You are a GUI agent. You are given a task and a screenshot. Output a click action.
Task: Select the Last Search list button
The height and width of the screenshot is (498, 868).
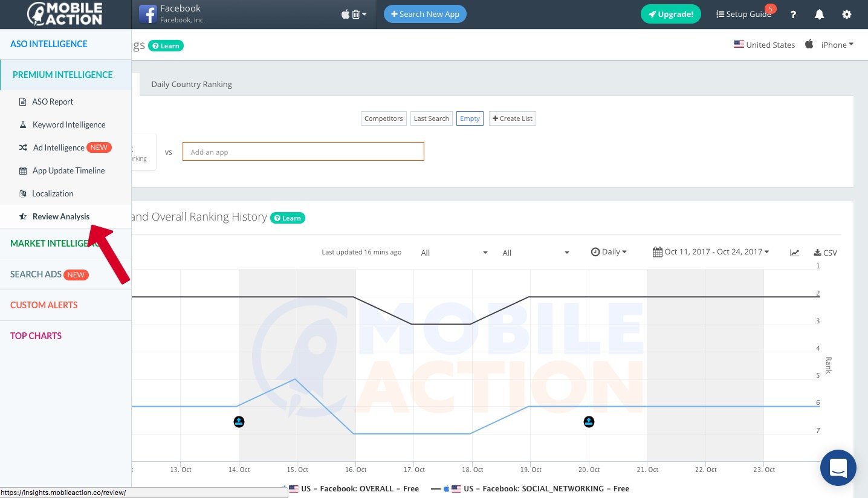(x=431, y=118)
